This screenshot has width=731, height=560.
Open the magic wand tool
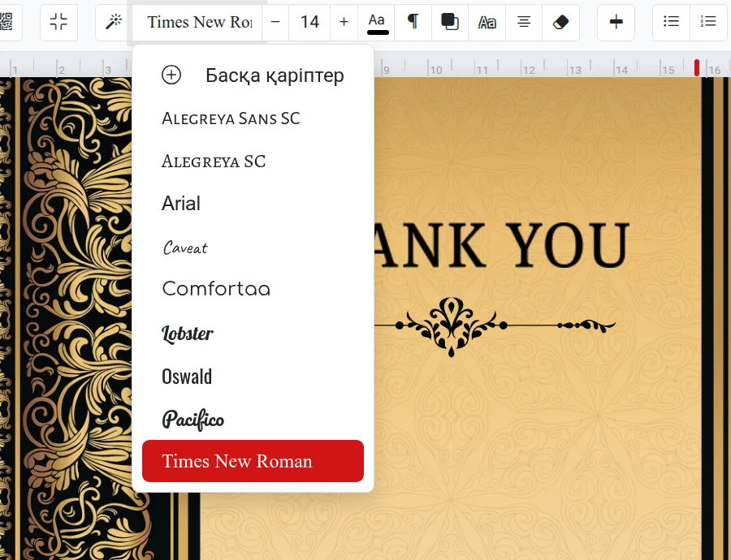114,22
